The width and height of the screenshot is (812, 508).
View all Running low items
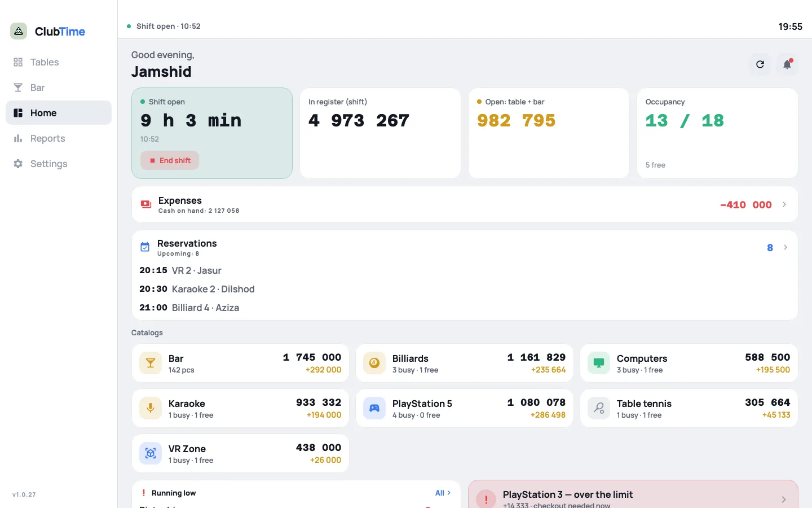pos(443,493)
